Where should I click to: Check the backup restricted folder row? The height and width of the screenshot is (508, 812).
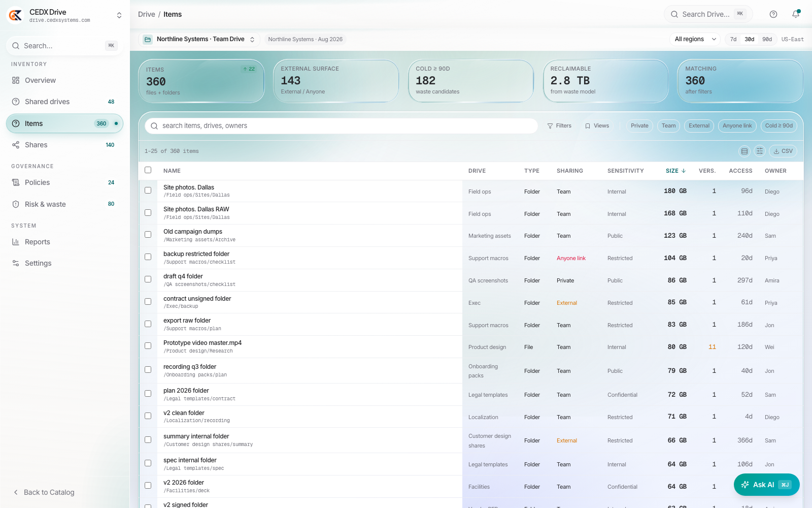coord(148,257)
